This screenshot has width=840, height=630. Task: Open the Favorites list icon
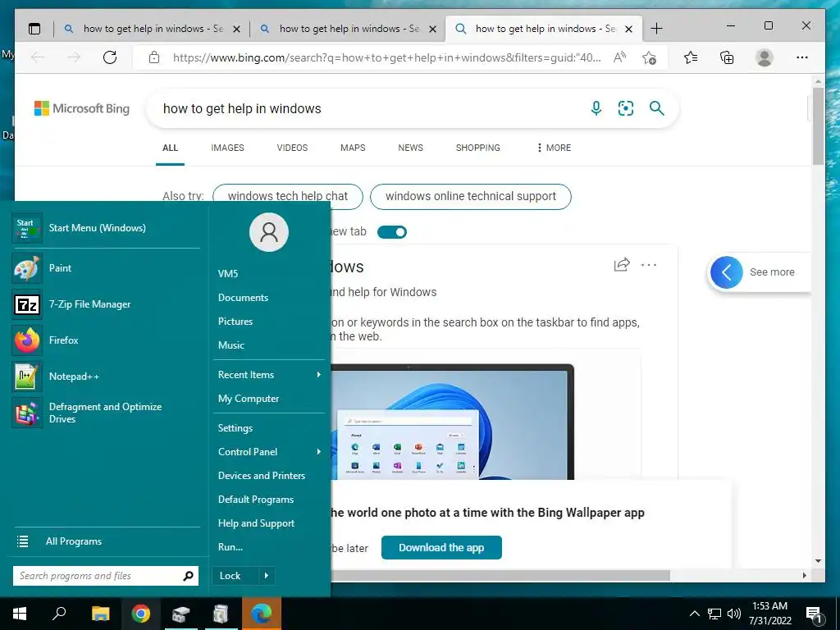pos(691,57)
